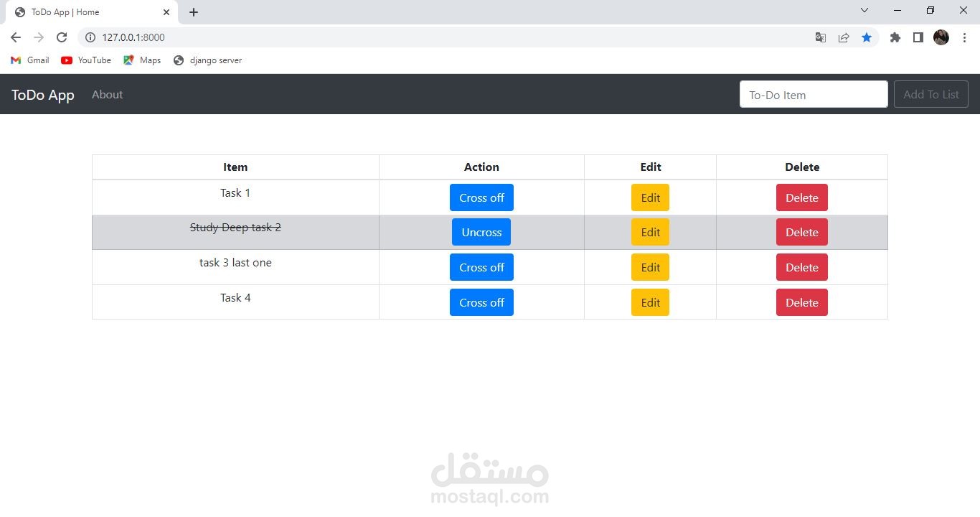Open the YouTube bookmark
Viewport: 980px width, 517px height.
(86, 60)
